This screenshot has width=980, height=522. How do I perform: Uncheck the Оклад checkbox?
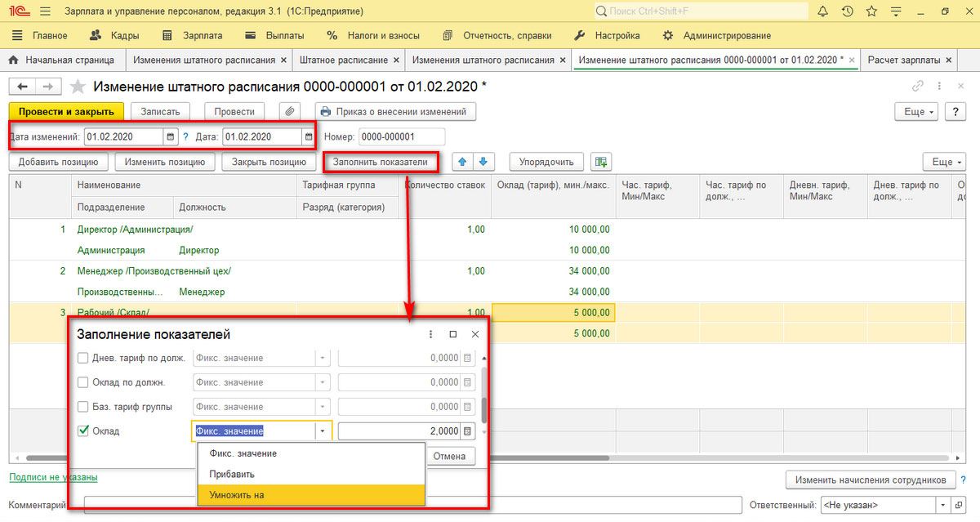coord(82,431)
